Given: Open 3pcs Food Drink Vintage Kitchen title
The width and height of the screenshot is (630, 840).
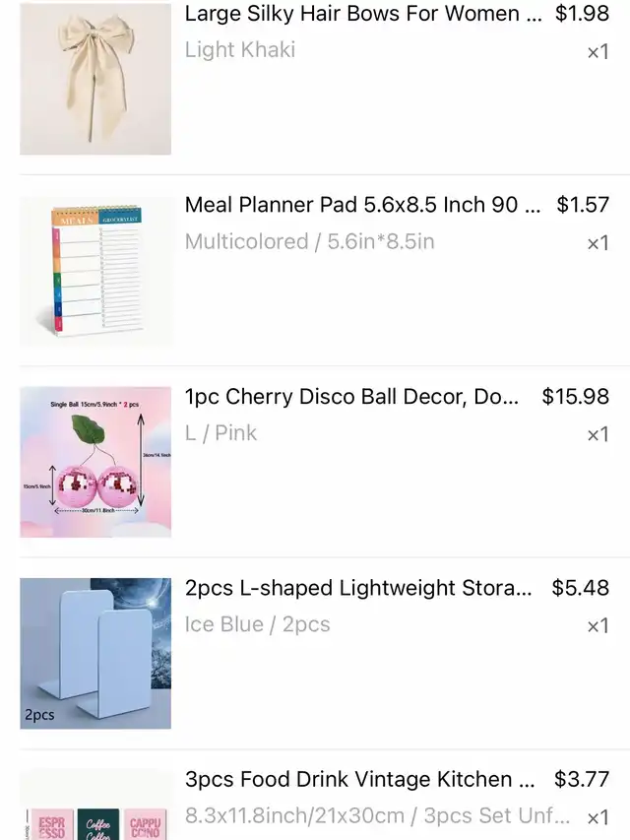Looking at the screenshot, I should pos(359,780).
